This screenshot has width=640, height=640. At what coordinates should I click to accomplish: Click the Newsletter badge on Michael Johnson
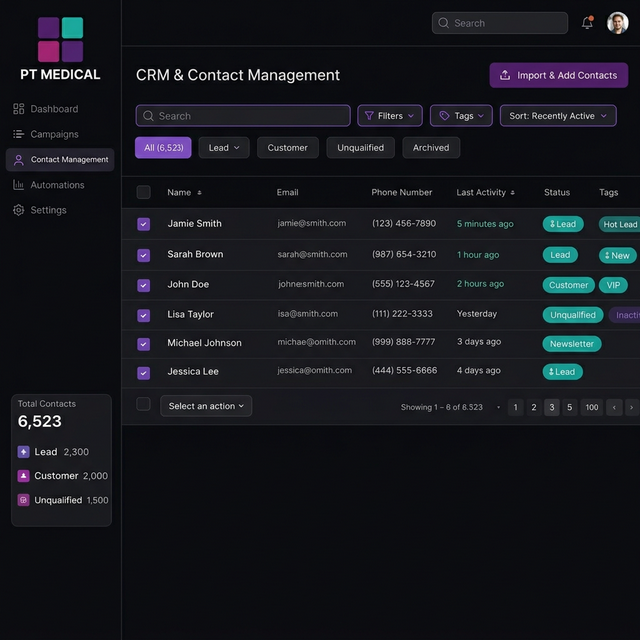pyautogui.click(x=571, y=344)
